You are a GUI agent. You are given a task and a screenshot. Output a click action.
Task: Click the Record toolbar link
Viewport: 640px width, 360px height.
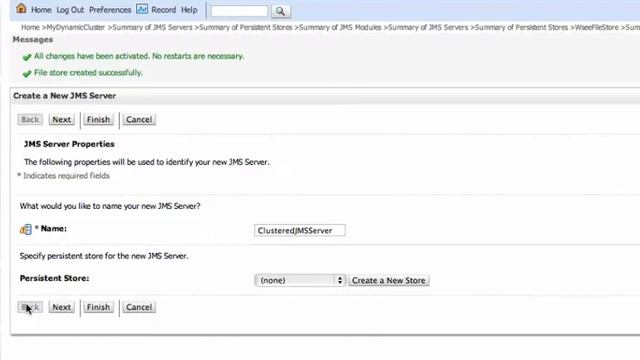(163, 10)
